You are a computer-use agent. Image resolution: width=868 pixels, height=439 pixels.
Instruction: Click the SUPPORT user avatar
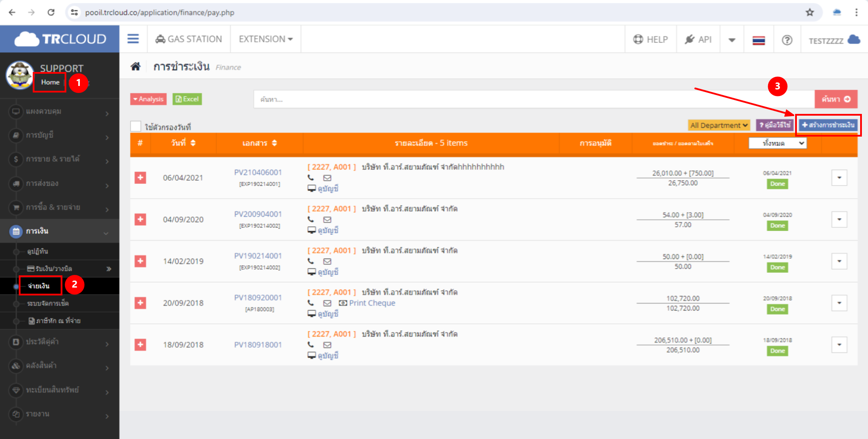coord(19,75)
